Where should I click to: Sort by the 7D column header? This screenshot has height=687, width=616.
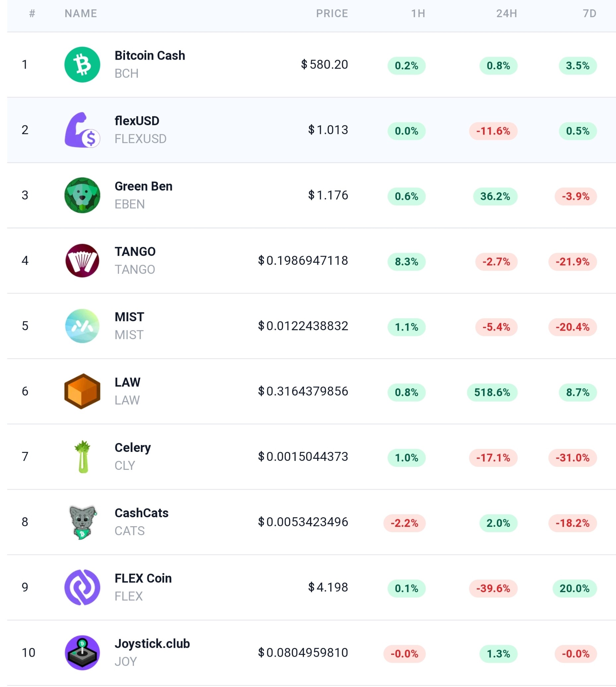tap(589, 14)
